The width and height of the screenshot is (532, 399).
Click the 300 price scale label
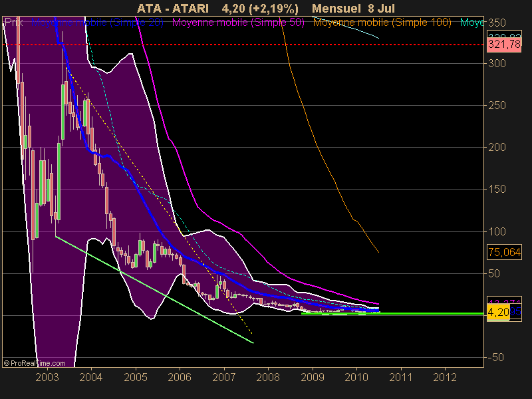[x=497, y=63]
